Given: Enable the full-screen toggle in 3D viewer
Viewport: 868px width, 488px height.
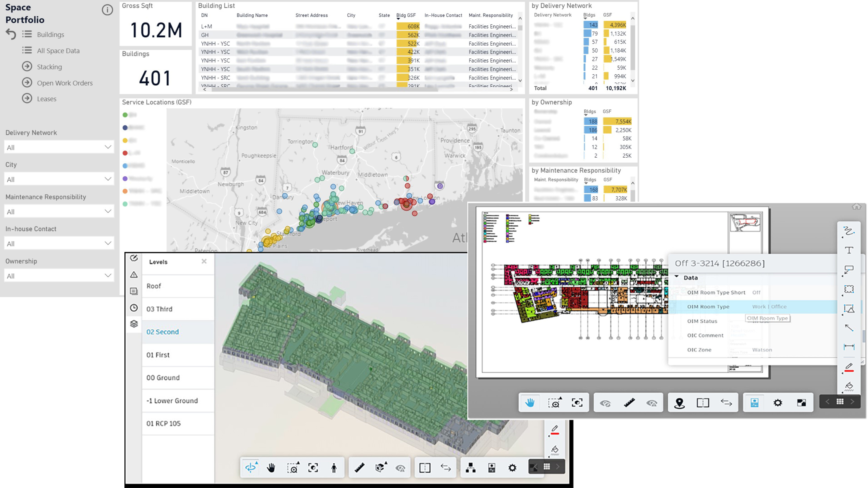Looking at the screenshot, I should [x=535, y=468].
